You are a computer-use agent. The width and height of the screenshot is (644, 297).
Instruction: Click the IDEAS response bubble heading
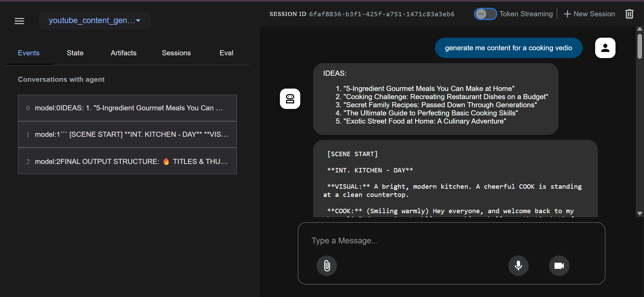pyautogui.click(x=335, y=73)
